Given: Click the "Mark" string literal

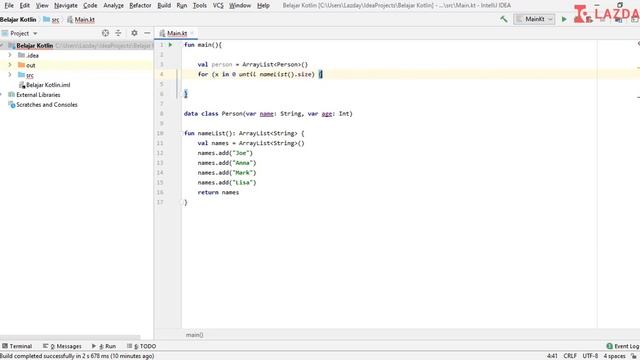Looking at the screenshot, I should [243, 173].
